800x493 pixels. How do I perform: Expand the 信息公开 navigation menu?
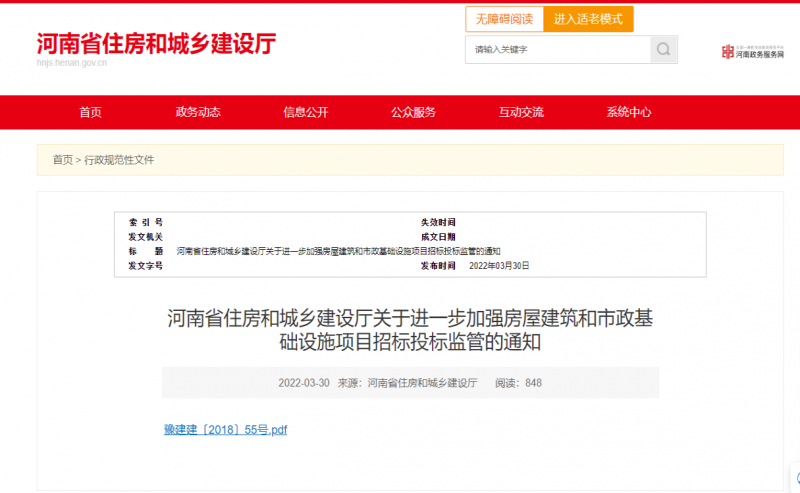click(x=305, y=112)
